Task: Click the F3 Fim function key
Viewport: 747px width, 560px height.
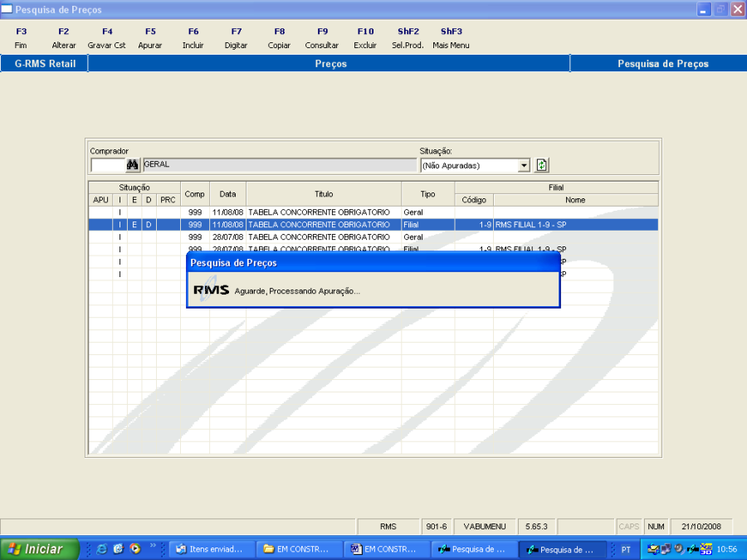Action: point(21,38)
